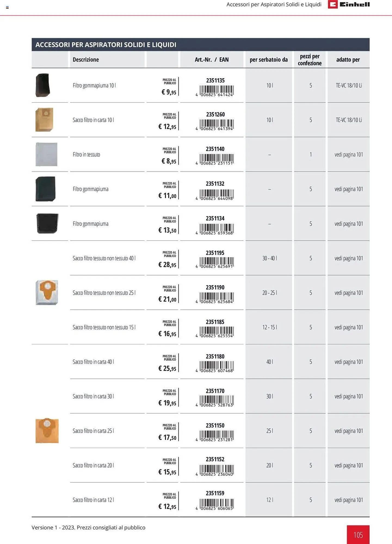392x544 pixels.
Task: Click the orange paper filter bag image
Action: 47,431
